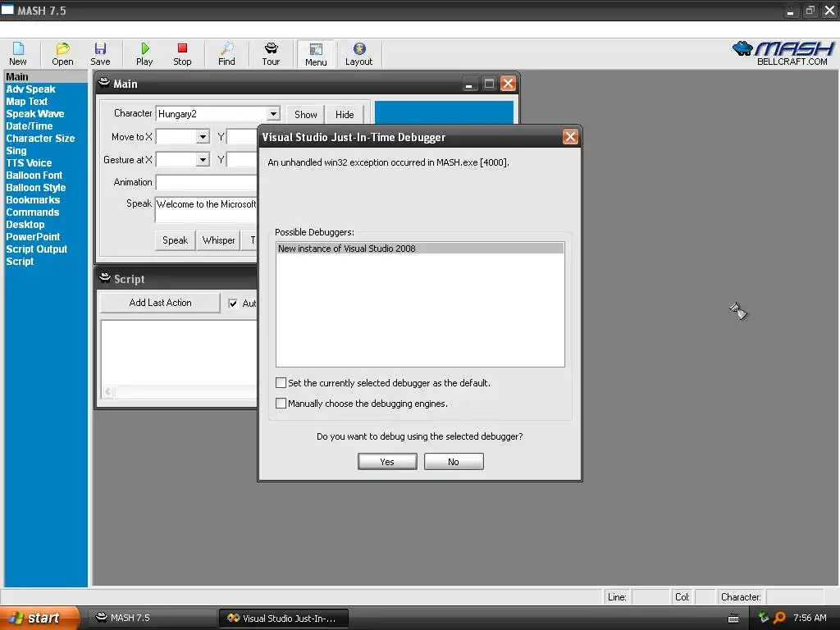Select Desktop in the sidebar
Image resolution: width=840 pixels, height=630 pixels.
tap(25, 225)
